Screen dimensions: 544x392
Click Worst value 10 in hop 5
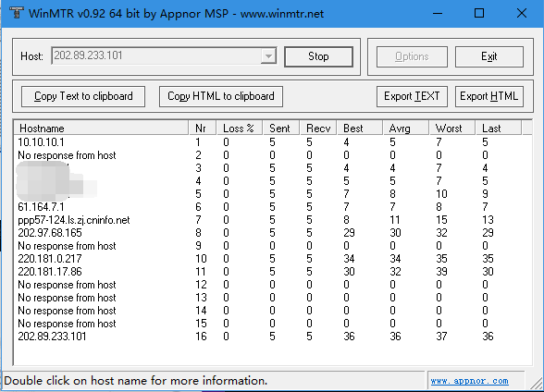[441, 194]
